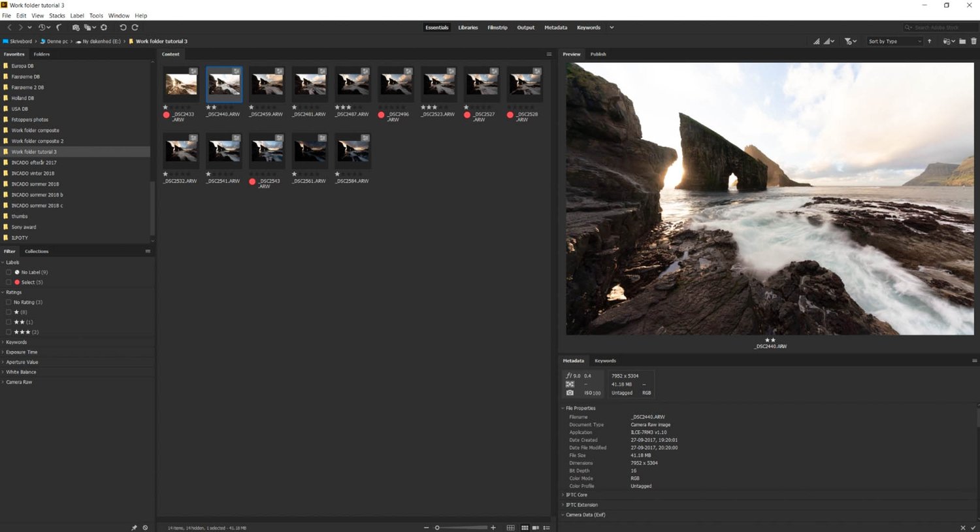Image resolution: width=980 pixels, height=532 pixels.
Task: Enable the No Rating filter checkbox
Action: (8, 303)
